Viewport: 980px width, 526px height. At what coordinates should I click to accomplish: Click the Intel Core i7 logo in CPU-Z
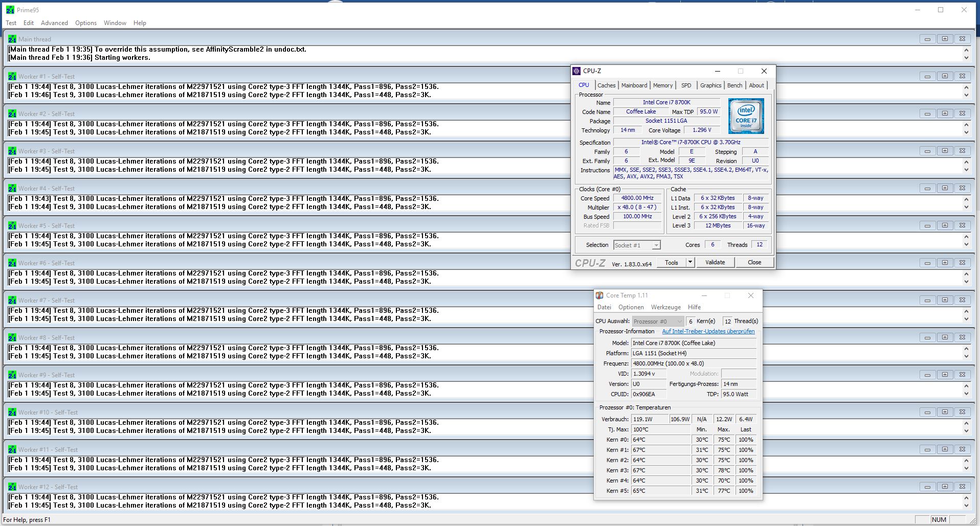(746, 116)
